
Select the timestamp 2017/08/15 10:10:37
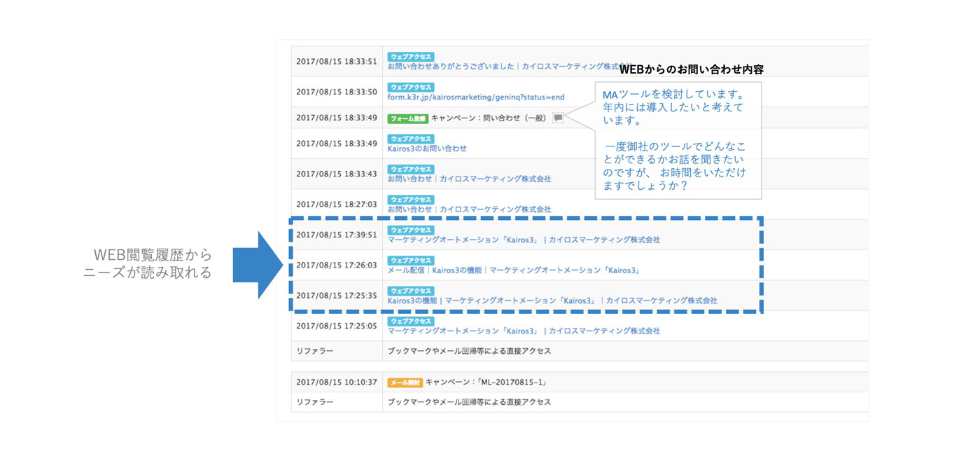tap(337, 383)
